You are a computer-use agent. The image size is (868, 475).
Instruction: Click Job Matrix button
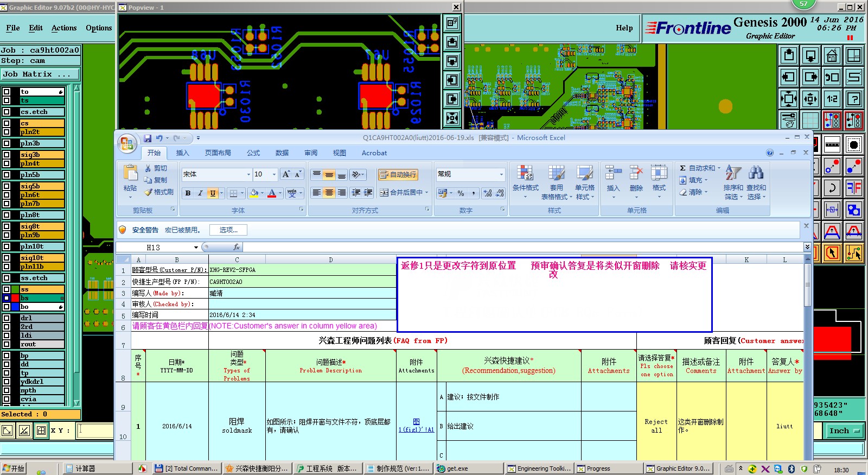click(x=40, y=74)
